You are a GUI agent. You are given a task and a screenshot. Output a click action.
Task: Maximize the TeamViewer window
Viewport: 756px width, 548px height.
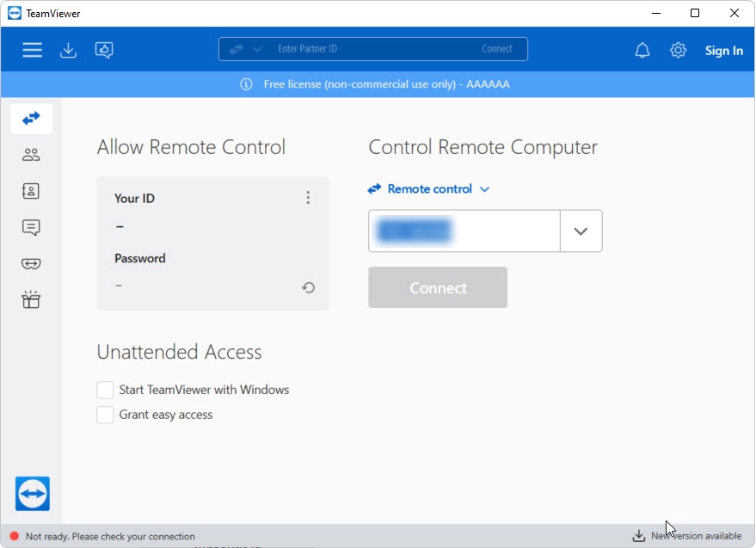click(695, 13)
